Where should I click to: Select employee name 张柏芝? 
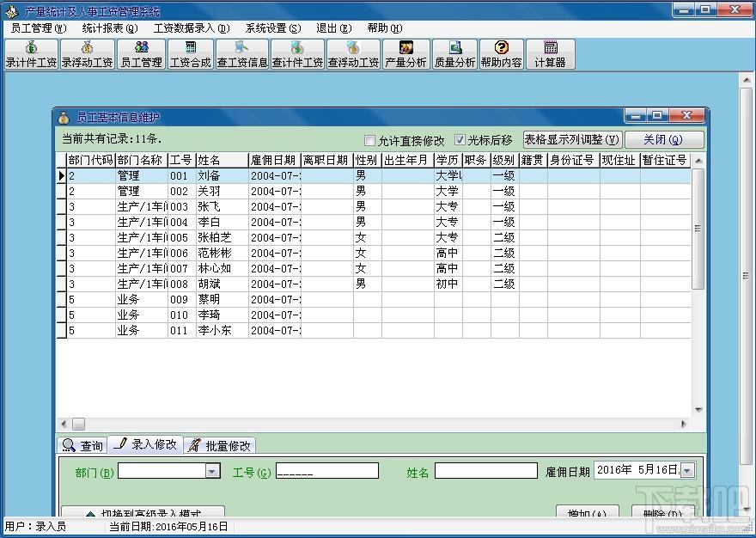(x=215, y=237)
